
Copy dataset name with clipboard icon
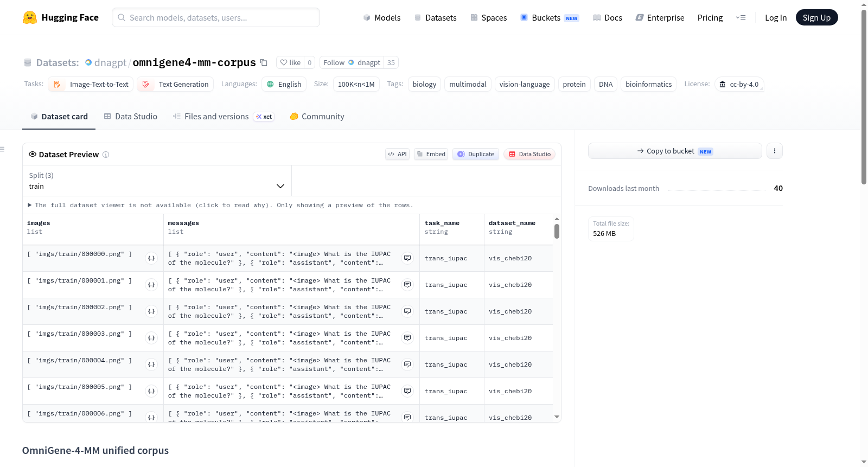tap(264, 62)
